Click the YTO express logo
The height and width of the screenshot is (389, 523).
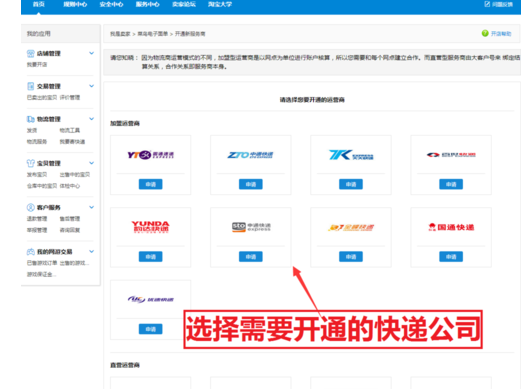pyautogui.click(x=150, y=155)
